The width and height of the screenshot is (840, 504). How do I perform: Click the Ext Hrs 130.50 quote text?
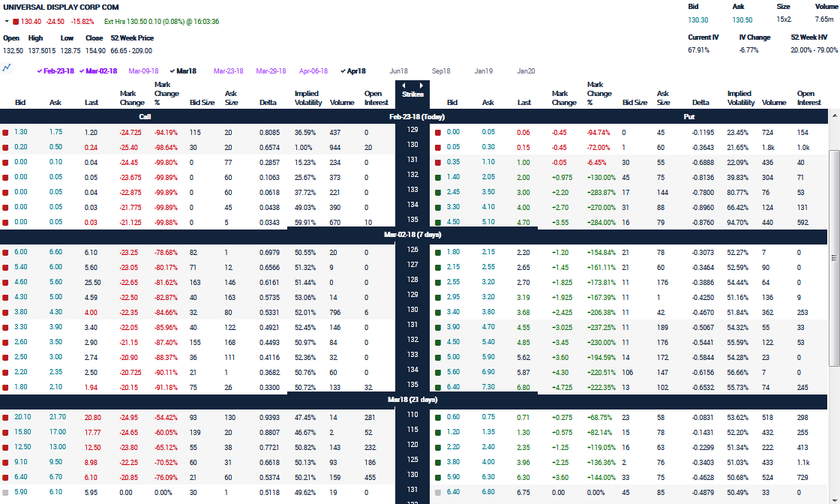161,22
